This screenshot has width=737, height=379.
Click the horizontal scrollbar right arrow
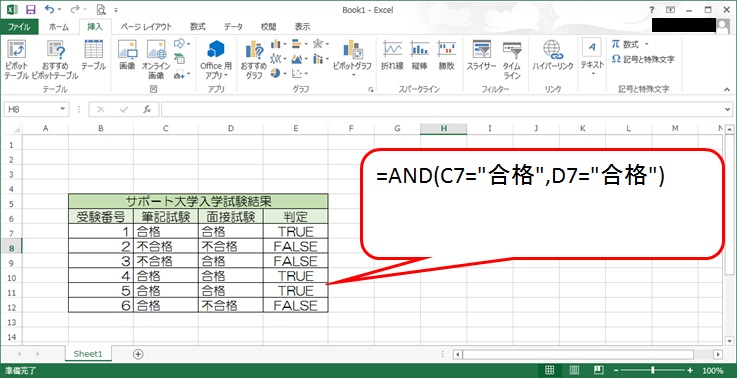(x=718, y=354)
